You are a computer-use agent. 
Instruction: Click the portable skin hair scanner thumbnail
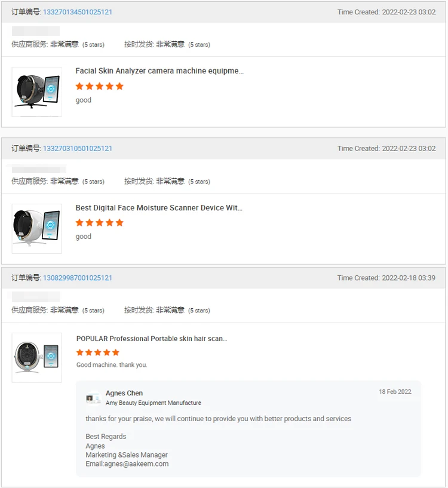click(x=36, y=357)
